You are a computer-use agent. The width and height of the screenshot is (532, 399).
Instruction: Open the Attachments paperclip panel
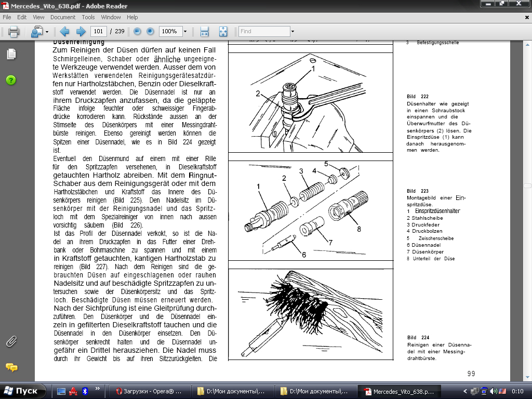pyautogui.click(x=11, y=342)
